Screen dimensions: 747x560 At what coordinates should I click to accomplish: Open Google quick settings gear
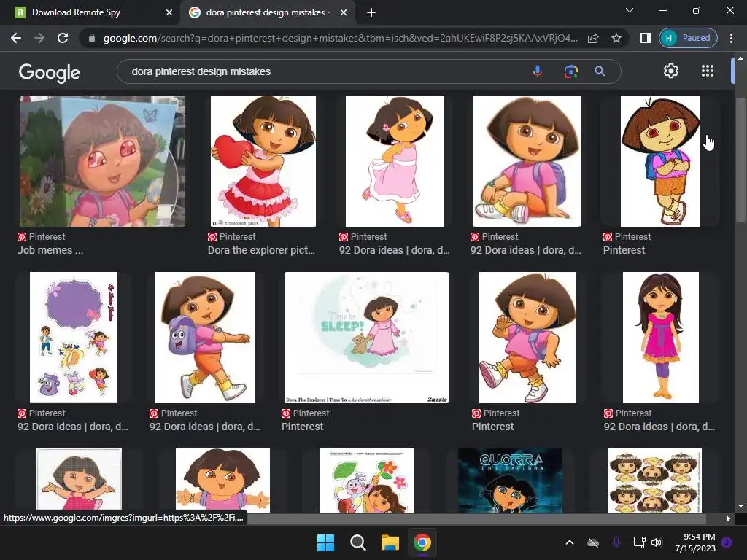pos(671,71)
